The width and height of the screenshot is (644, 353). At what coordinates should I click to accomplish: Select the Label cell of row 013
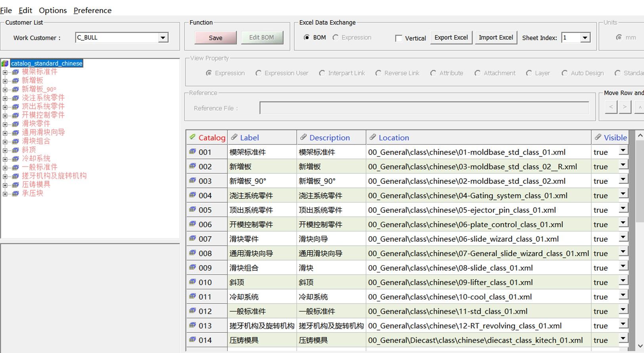click(262, 326)
